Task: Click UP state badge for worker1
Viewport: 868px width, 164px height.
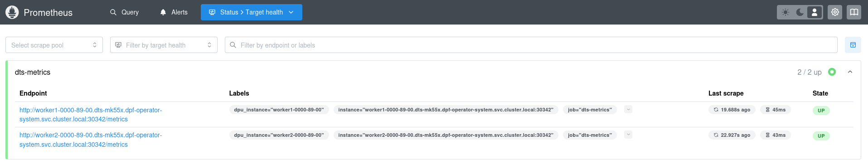Action: click(821, 111)
